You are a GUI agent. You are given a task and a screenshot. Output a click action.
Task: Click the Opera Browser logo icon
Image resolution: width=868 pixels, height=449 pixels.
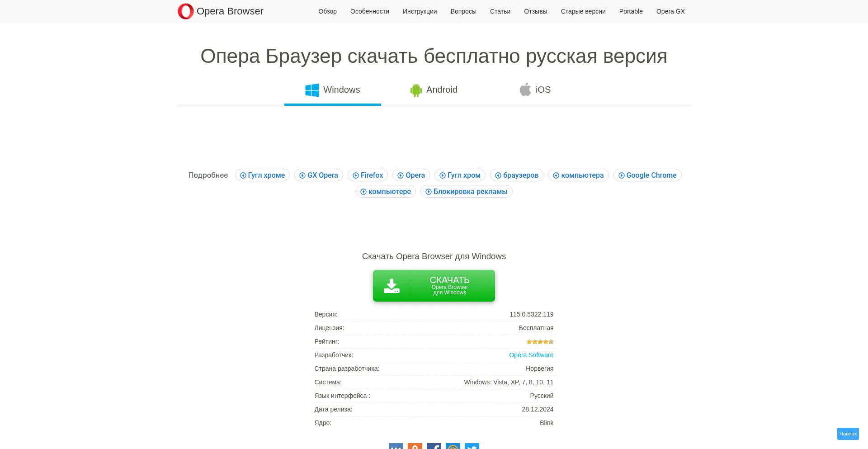[x=185, y=11]
